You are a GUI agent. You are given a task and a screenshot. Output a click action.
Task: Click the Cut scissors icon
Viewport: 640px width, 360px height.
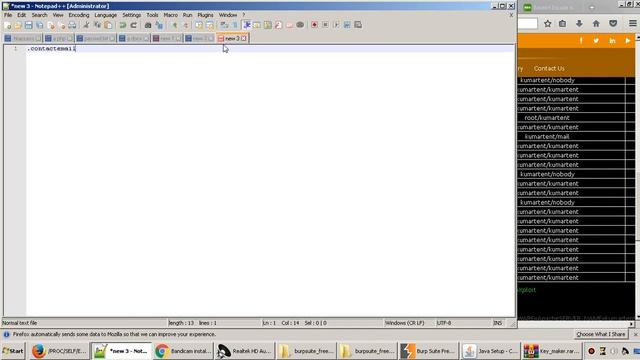coord(86,25)
